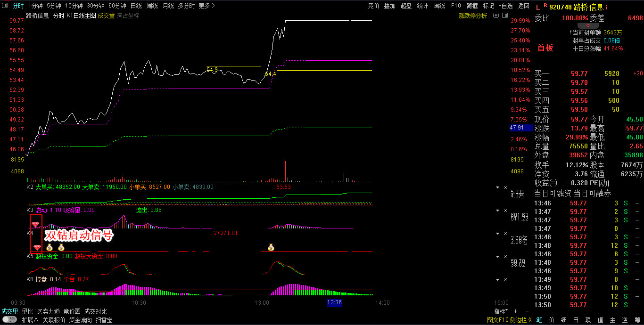Open the K3 panel dropdown arrow

(x=497, y=211)
